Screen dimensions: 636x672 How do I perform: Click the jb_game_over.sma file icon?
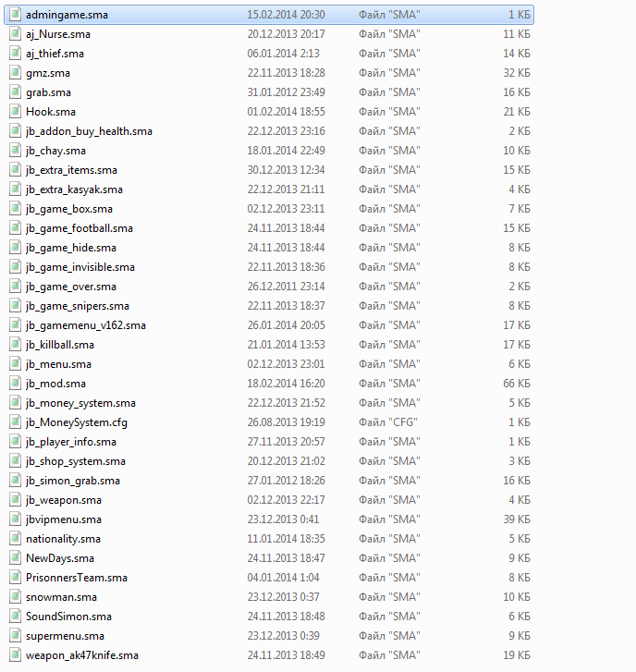(15, 287)
